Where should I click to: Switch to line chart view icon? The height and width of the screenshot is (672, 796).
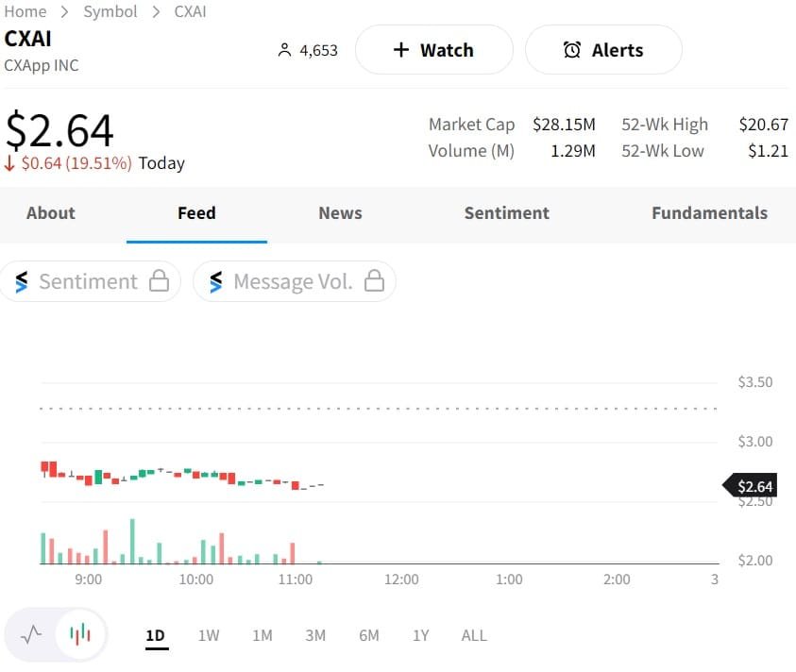[32, 634]
